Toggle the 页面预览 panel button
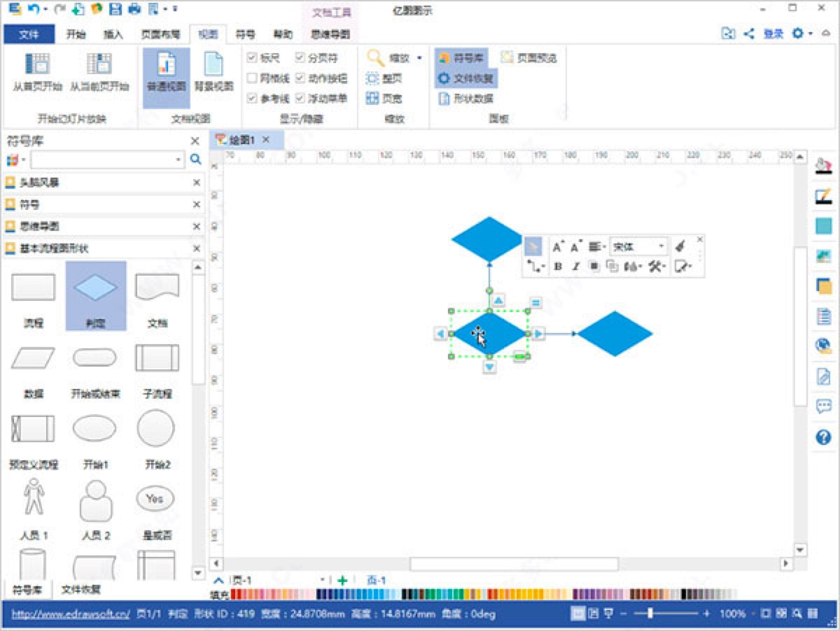 pos(528,58)
